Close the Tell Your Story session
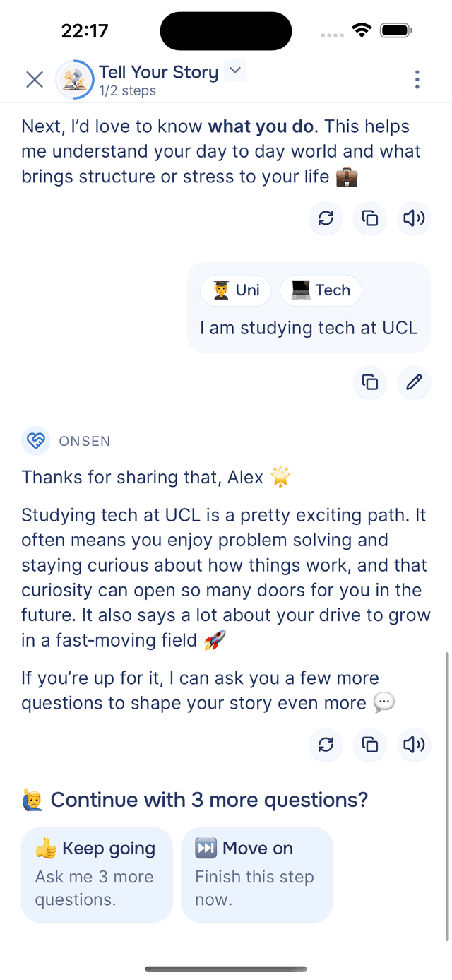Image resolution: width=452 pixels, height=980 pixels. coord(35,79)
